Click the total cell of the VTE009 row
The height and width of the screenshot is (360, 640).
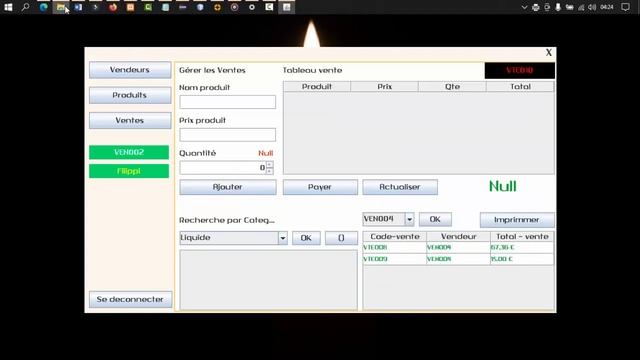pos(522,259)
